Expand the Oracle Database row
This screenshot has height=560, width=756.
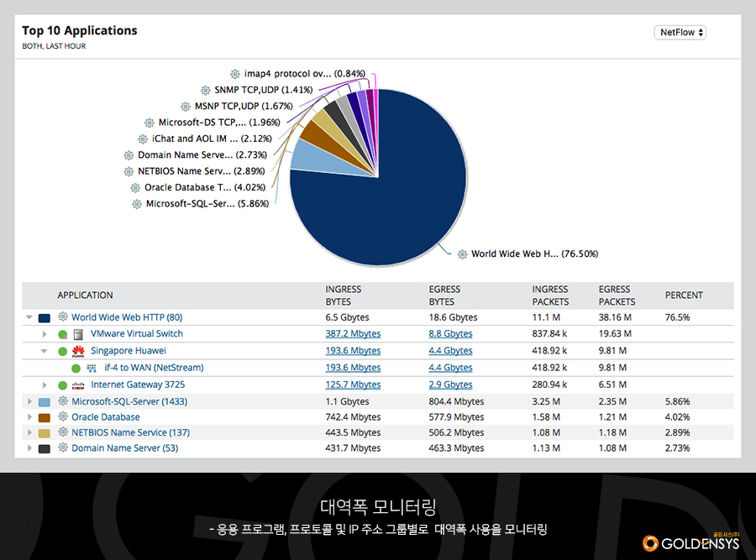point(29,417)
